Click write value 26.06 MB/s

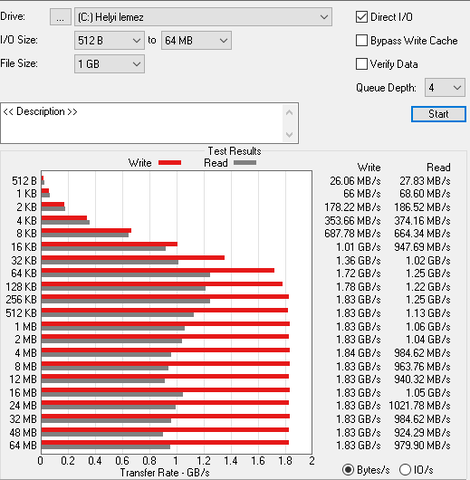pos(355,181)
